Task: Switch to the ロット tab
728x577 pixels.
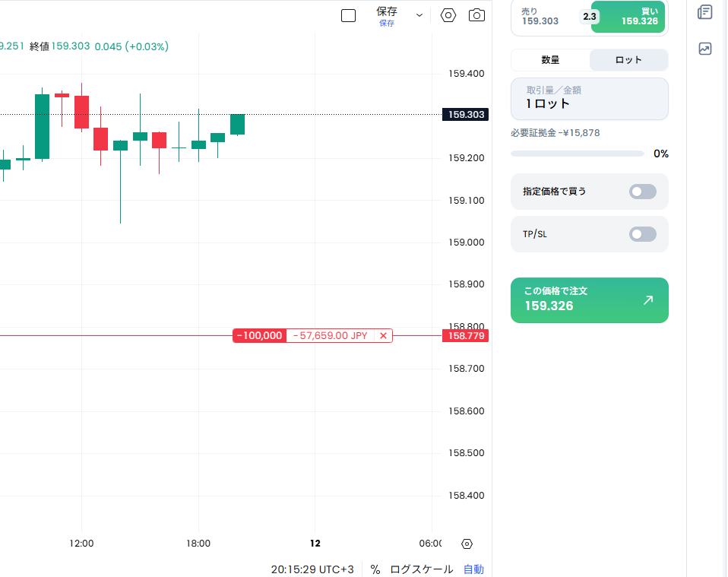Action: tap(628, 60)
